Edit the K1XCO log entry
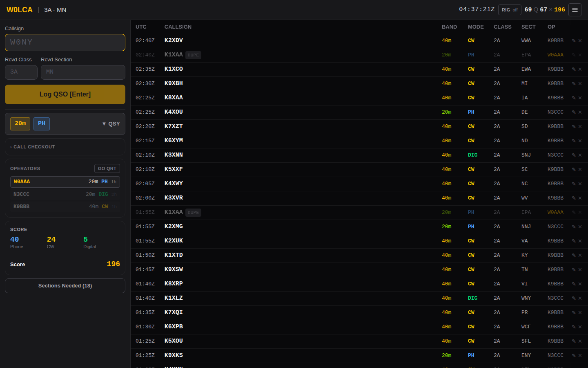The height and width of the screenshot is (368, 588). click(574, 69)
